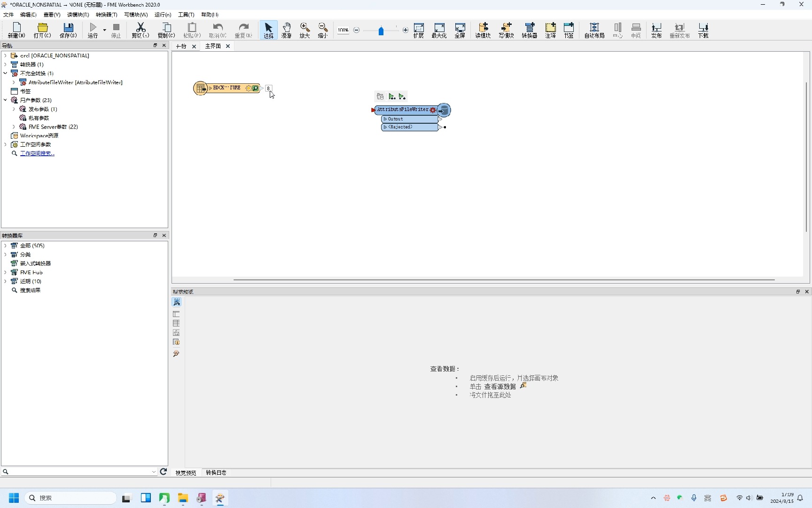Collapse the 不完全转换 (1) tree node
812x508 pixels.
pyautogui.click(x=5, y=73)
